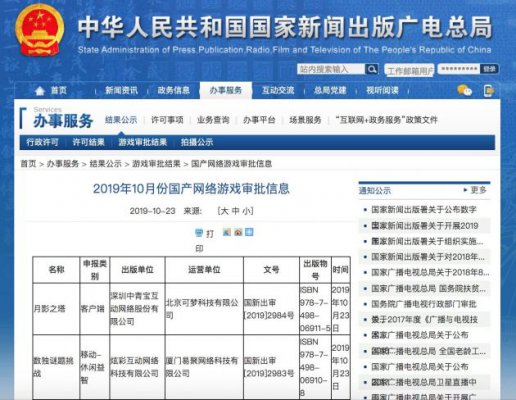Open notice 国家新闻出版署关于对2018年

(x=428, y=257)
